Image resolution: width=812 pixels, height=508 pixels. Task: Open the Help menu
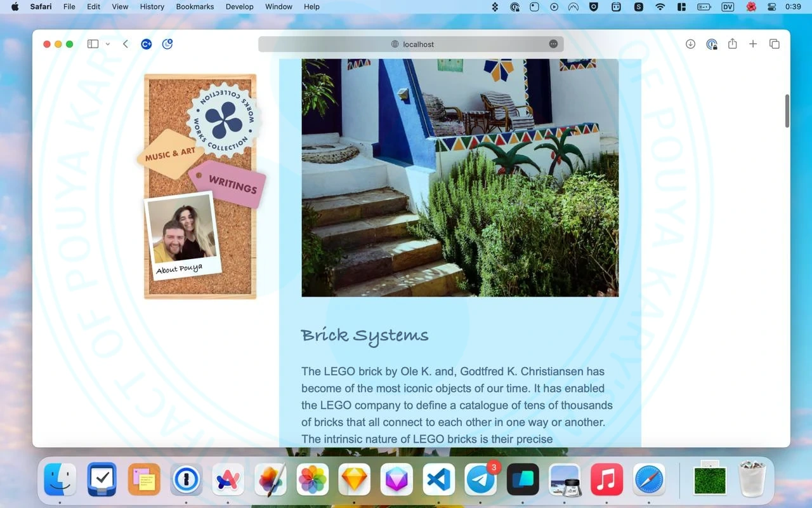point(311,6)
